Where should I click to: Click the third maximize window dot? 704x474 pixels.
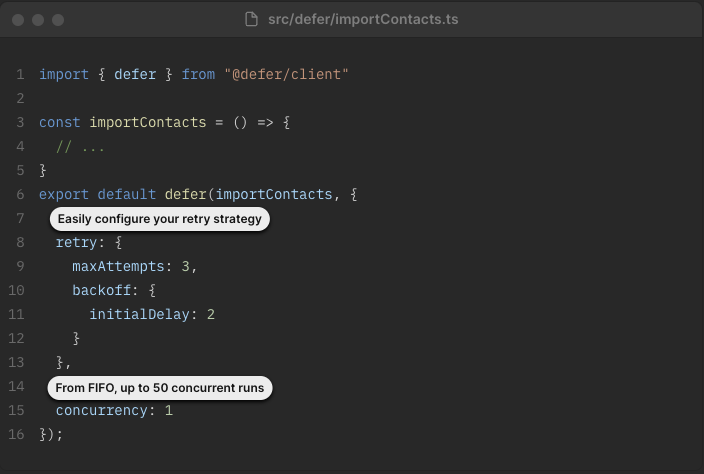[x=58, y=20]
